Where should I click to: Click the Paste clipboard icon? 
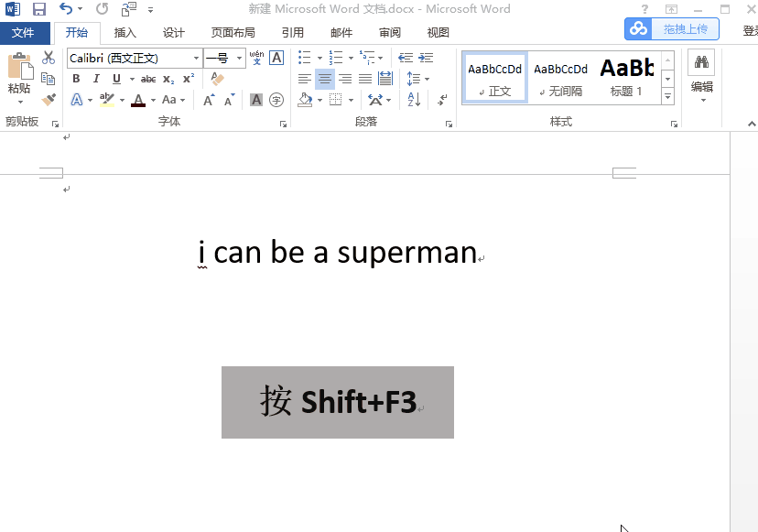(20, 66)
